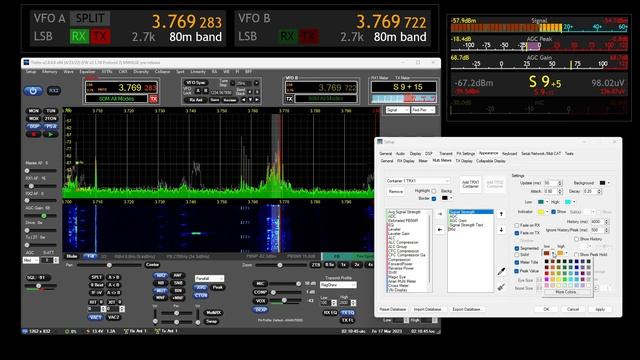Enable the Show History checkbox
Image resolution: width=640 pixels, height=360 pixels.
pos(576,239)
